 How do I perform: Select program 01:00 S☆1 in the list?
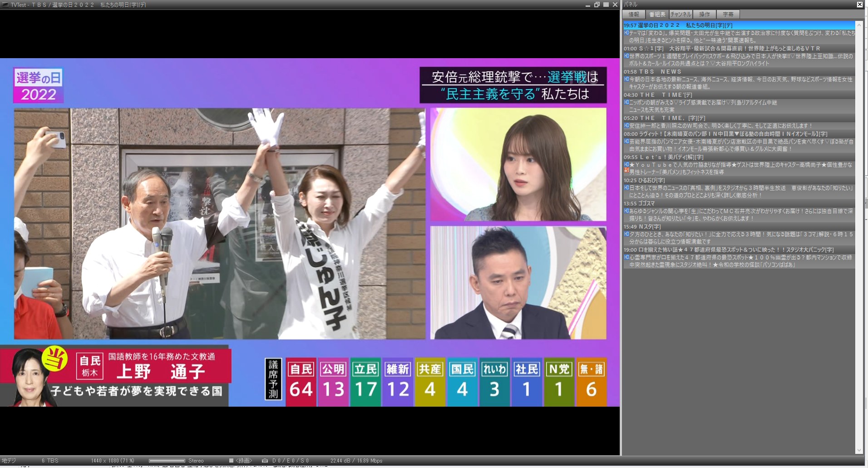[739, 48]
